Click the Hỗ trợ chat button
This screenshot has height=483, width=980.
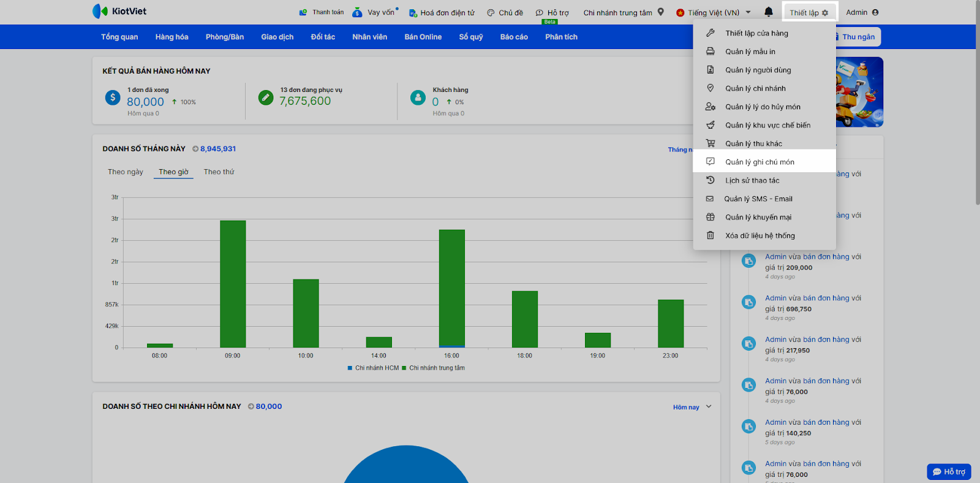click(x=949, y=471)
